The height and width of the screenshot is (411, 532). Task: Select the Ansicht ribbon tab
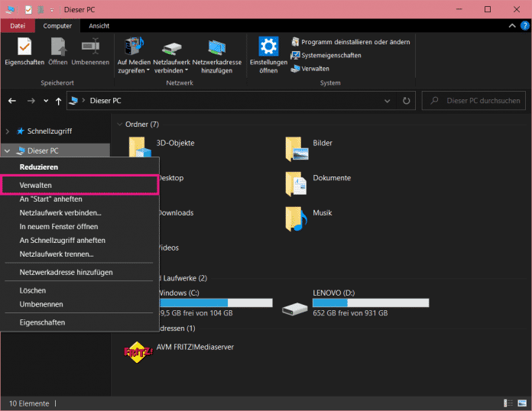tap(99, 26)
